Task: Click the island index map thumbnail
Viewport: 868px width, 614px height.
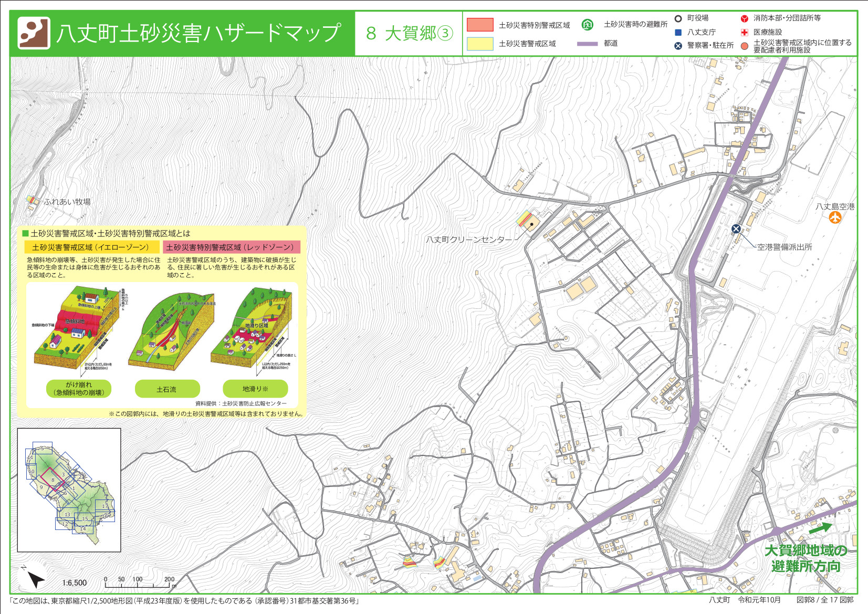Action: (x=69, y=490)
